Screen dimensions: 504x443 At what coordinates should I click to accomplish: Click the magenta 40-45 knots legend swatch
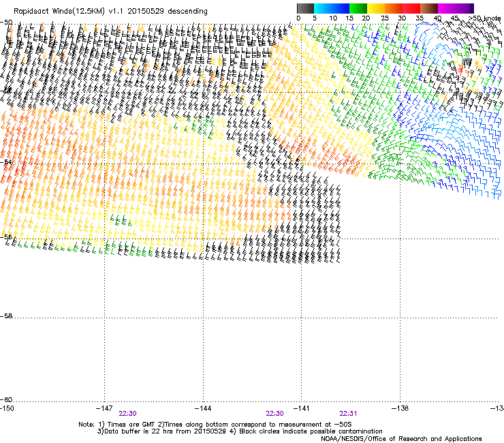click(447, 8)
